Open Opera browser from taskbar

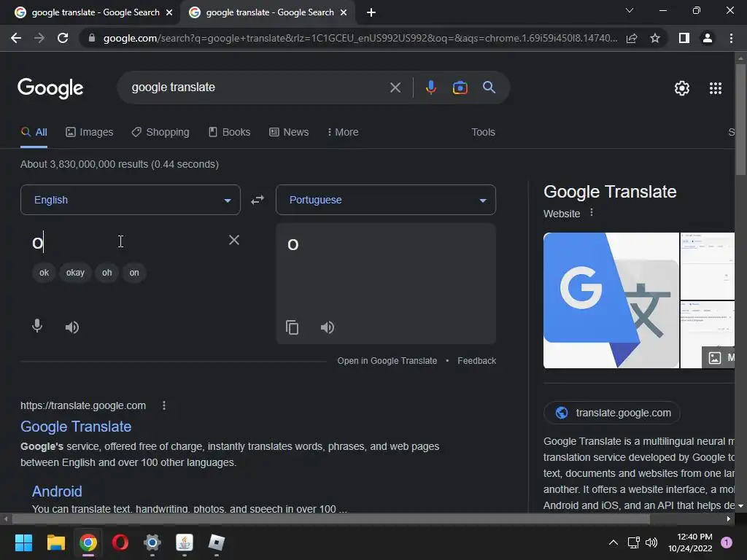(x=120, y=542)
